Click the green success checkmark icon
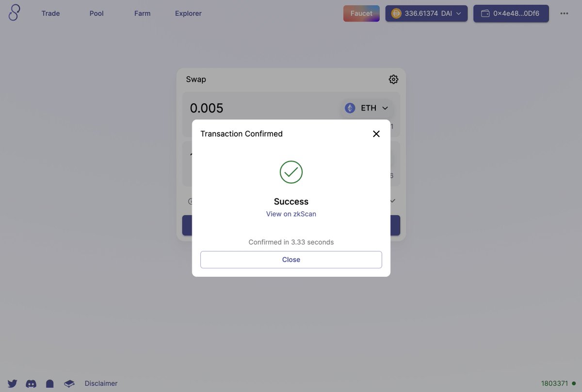 point(291,172)
